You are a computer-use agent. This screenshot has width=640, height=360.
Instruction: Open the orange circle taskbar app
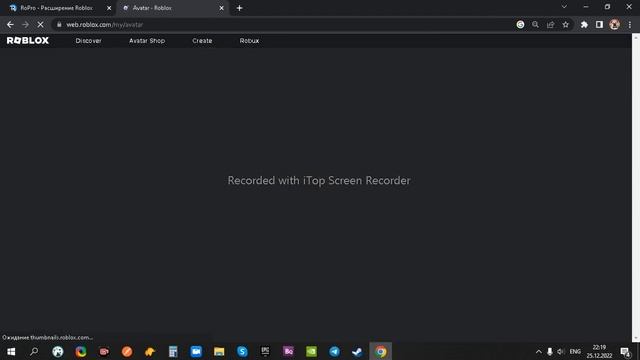tap(127, 351)
